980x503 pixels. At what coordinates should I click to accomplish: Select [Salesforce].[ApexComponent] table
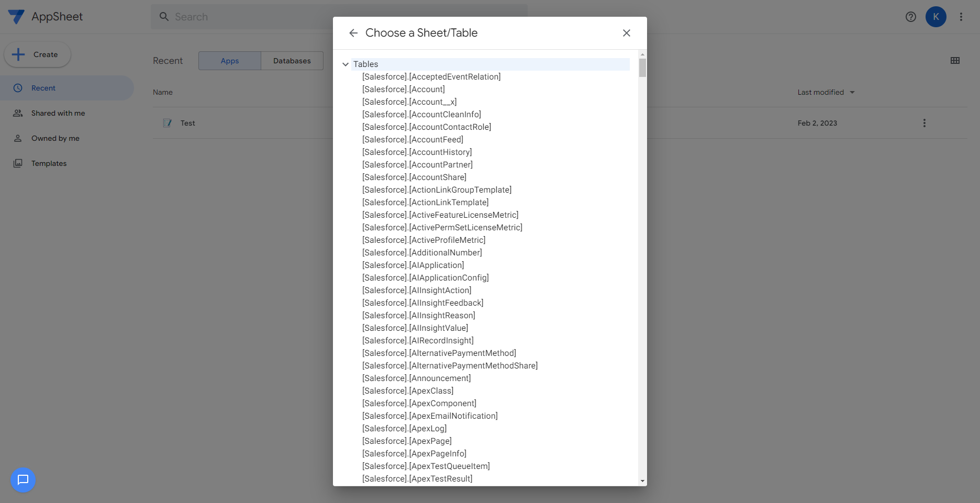(x=419, y=404)
